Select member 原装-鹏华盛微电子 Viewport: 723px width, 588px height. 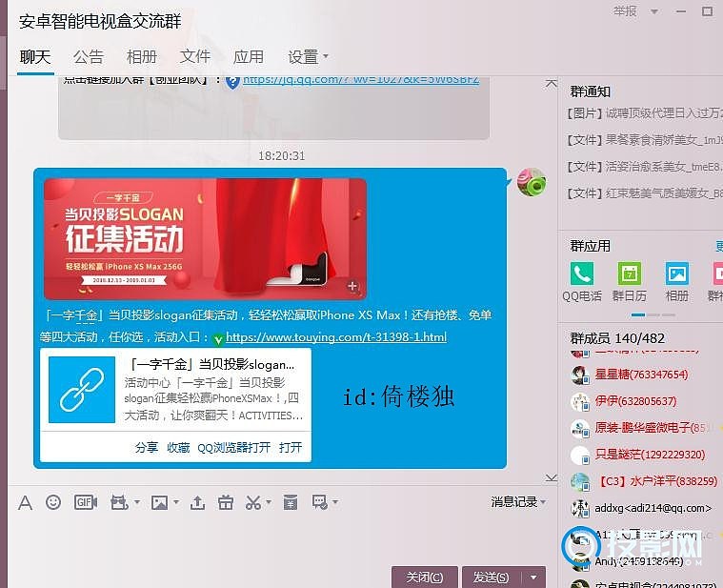point(651,428)
